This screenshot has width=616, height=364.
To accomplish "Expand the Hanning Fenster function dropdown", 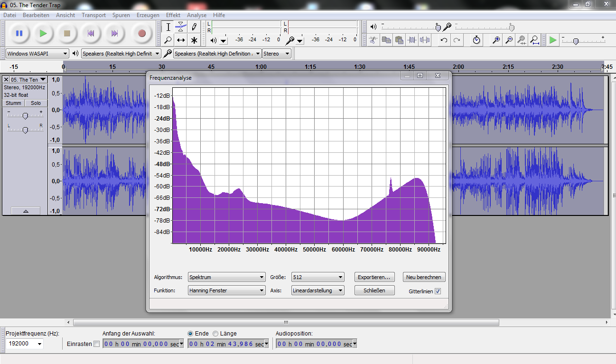I will [226, 290].
